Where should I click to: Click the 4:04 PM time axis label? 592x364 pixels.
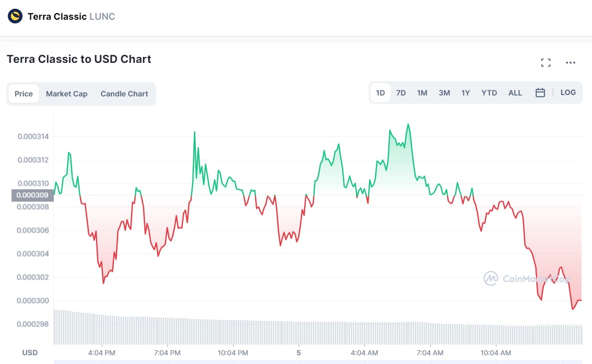pos(102,353)
